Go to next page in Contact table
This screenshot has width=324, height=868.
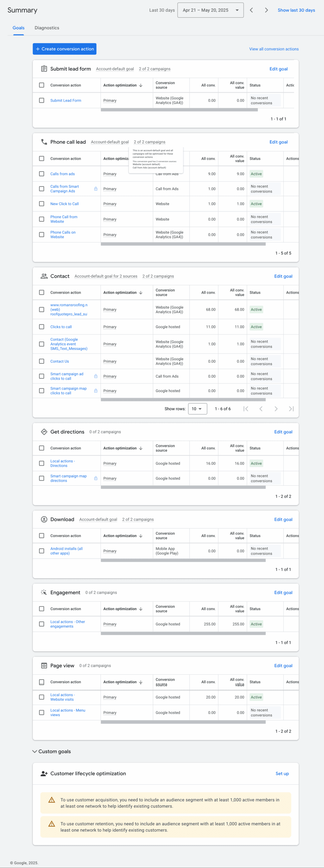coord(276,409)
